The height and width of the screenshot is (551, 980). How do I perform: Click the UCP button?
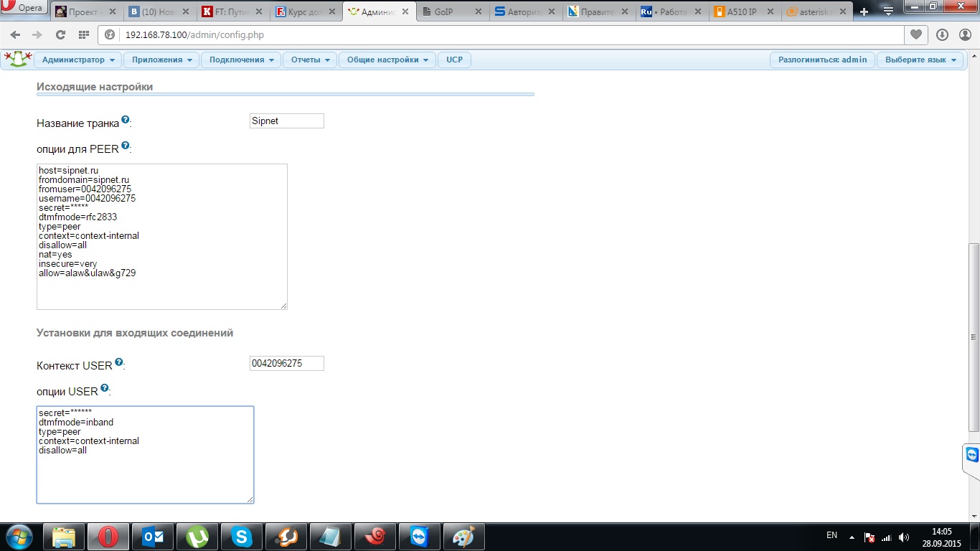pyautogui.click(x=454, y=60)
